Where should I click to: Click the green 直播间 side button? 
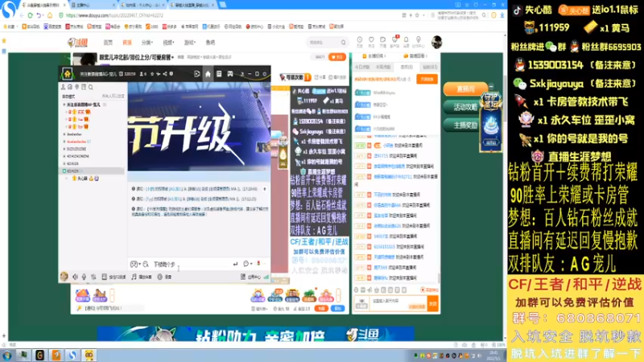tap(466, 88)
